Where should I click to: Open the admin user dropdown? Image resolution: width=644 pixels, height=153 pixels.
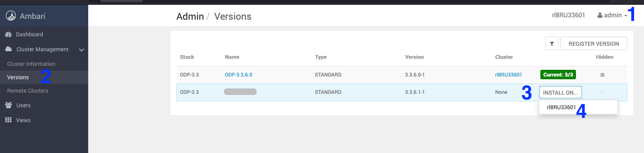(x=612, y=15)
